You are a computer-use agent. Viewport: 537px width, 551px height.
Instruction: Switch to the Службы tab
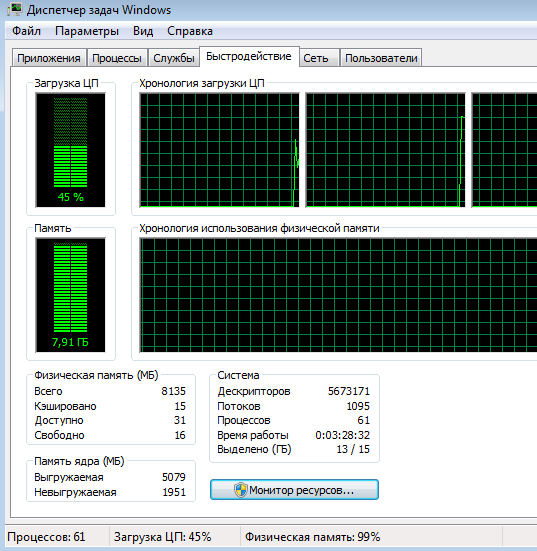point(174,58)
